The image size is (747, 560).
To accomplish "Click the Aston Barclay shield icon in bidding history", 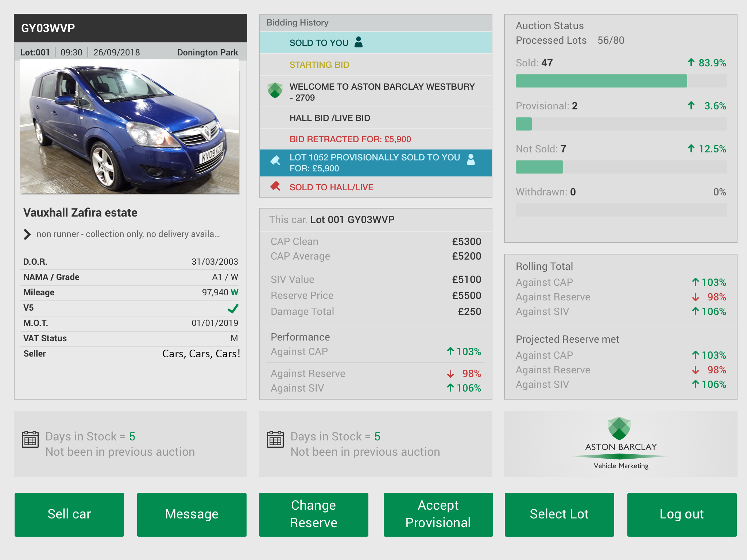I will point(275,90).
